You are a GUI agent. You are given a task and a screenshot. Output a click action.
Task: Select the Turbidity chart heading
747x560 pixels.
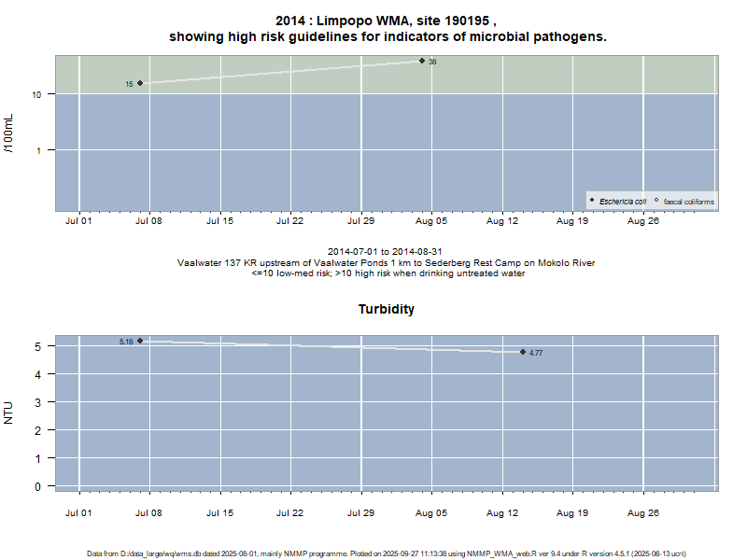(x=387, y=309)
